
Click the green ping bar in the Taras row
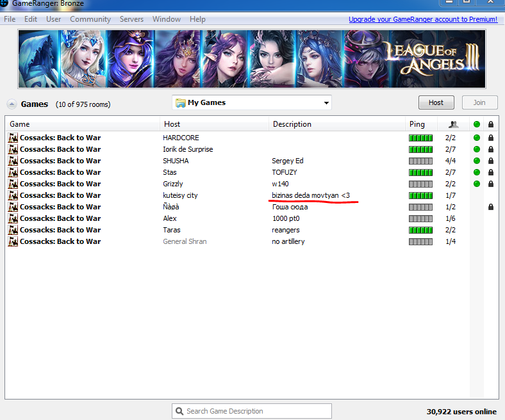420,230
